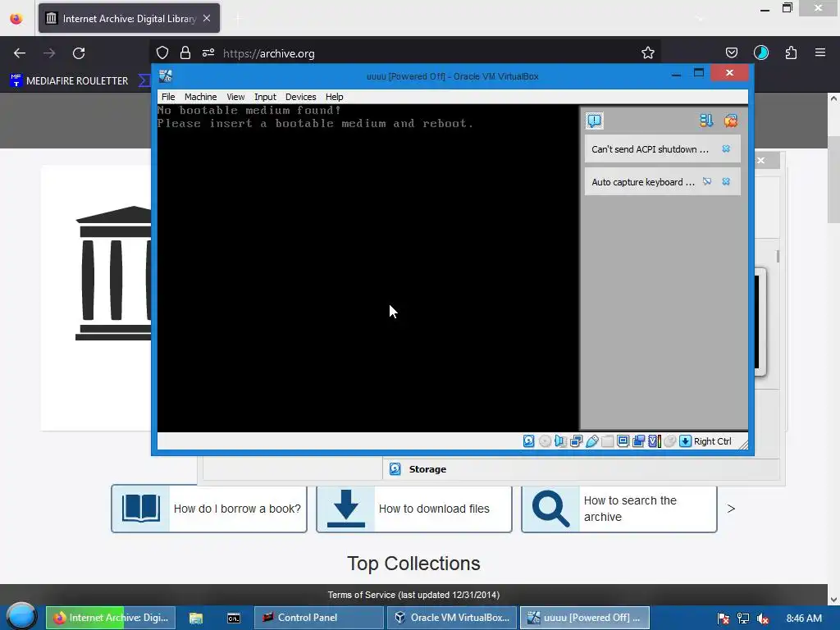
Task: Open the View menu in VM window
Action: (235, 97)
